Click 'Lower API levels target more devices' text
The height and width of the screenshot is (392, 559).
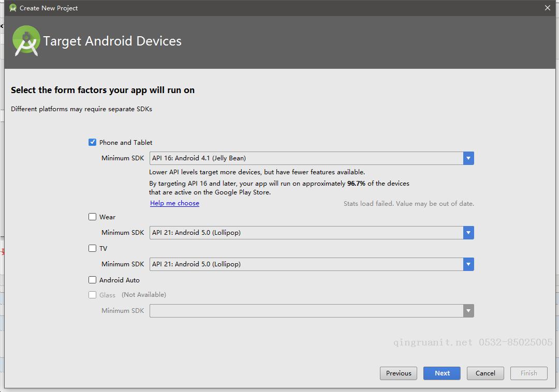[257, 172]
